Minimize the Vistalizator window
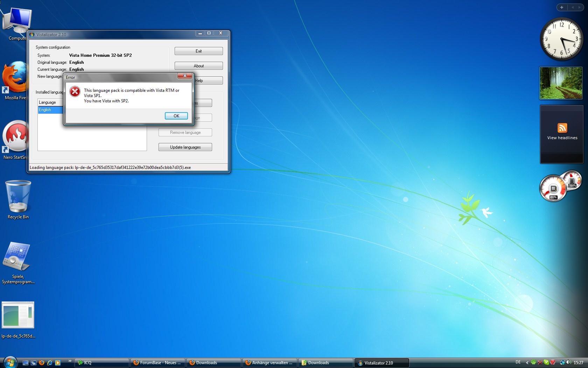This screenshot has width=588, height=368. [200, 33]
